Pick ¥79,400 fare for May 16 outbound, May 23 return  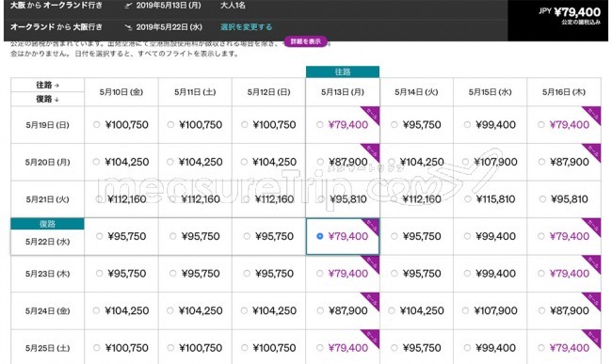click(564, 274)
